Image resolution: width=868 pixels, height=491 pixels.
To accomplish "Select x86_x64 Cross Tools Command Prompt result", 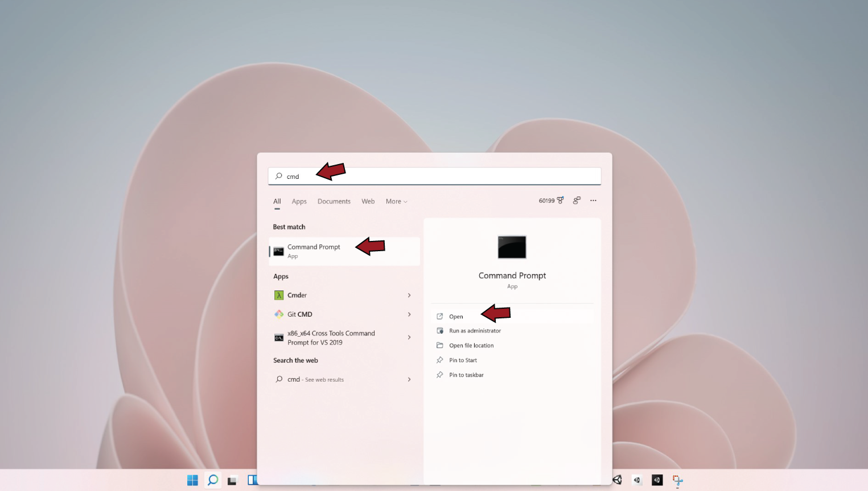I will pos(344,338).
